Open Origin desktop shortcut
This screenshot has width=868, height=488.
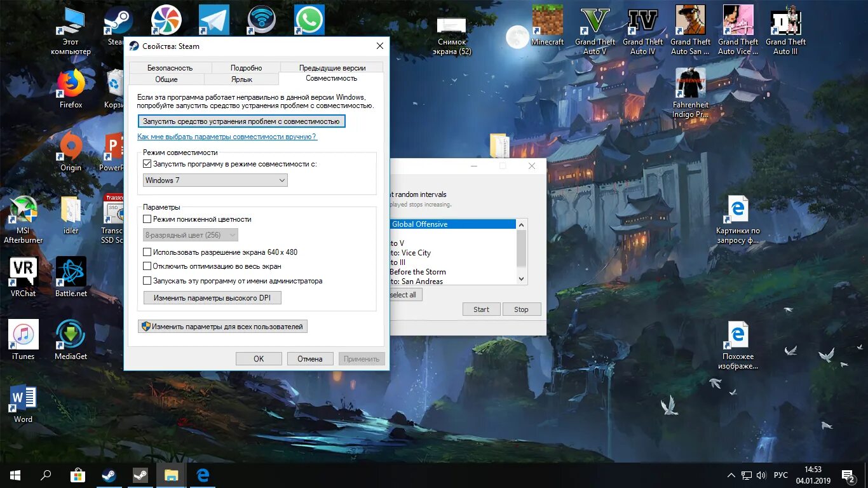[71, 152]
